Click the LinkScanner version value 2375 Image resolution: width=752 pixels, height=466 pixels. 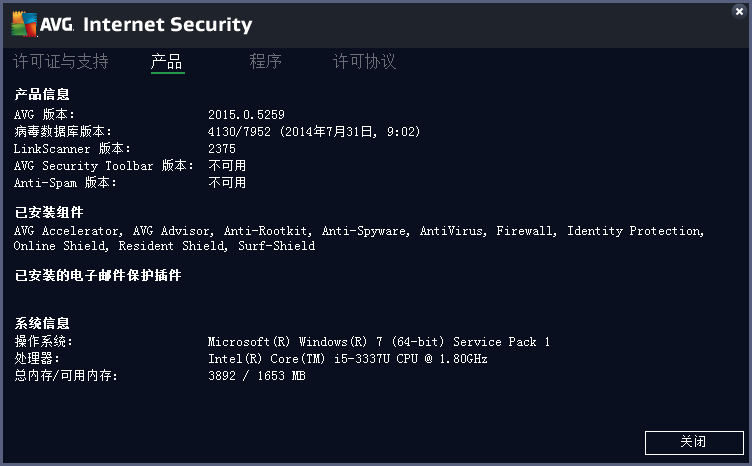[x=222, y=149]
